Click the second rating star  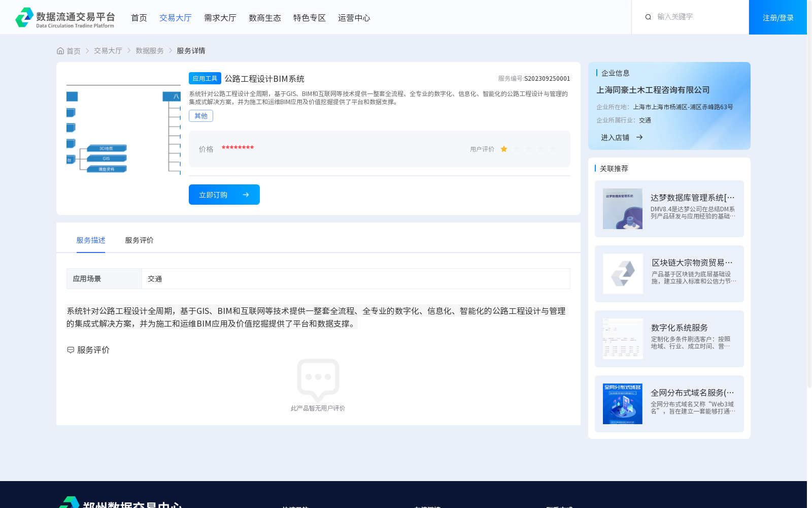(516, 149)
